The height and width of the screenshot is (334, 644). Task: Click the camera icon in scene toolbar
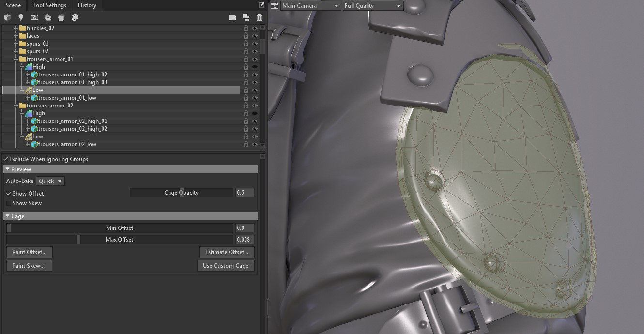point(34,17)
